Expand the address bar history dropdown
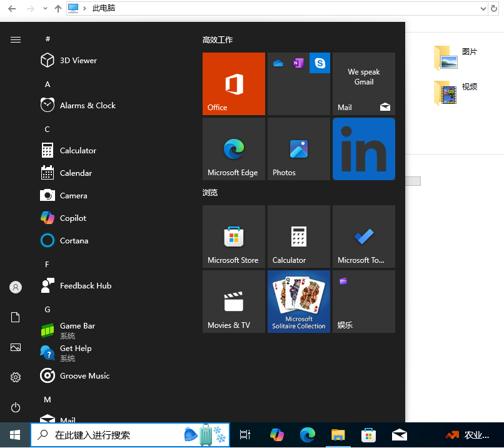The image size is (504, 448). tap(483, 9)
